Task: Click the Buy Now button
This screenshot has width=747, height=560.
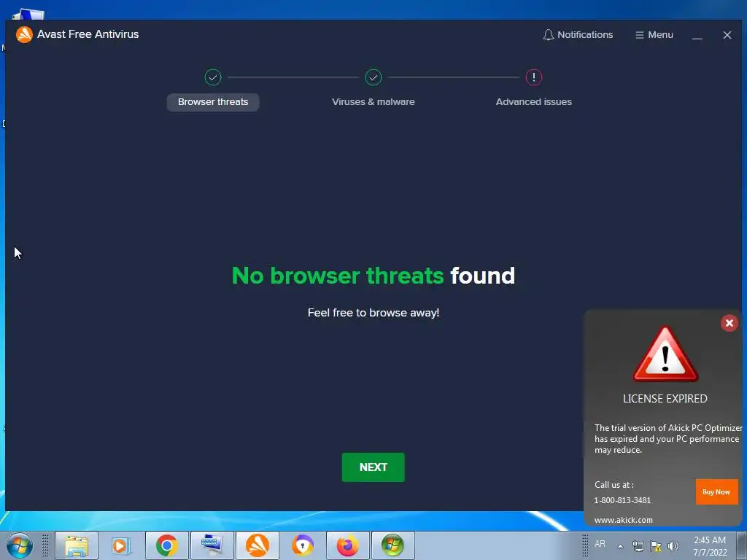Action: pos(716,492)
